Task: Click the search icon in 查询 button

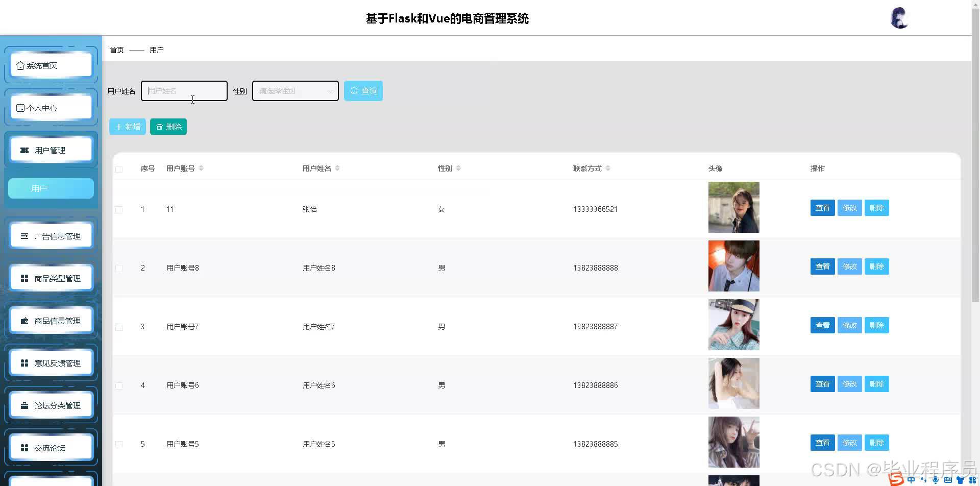Action: pos(354,91)
